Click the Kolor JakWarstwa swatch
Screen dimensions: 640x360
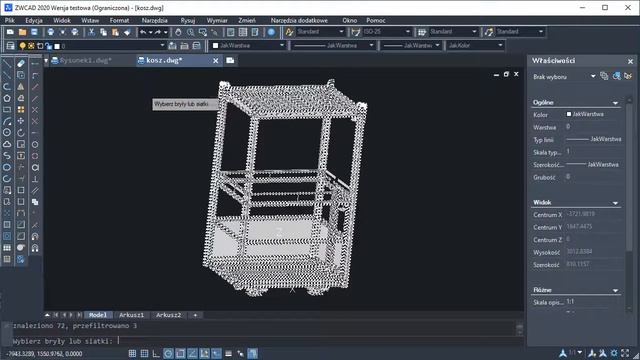coord(569,114)
